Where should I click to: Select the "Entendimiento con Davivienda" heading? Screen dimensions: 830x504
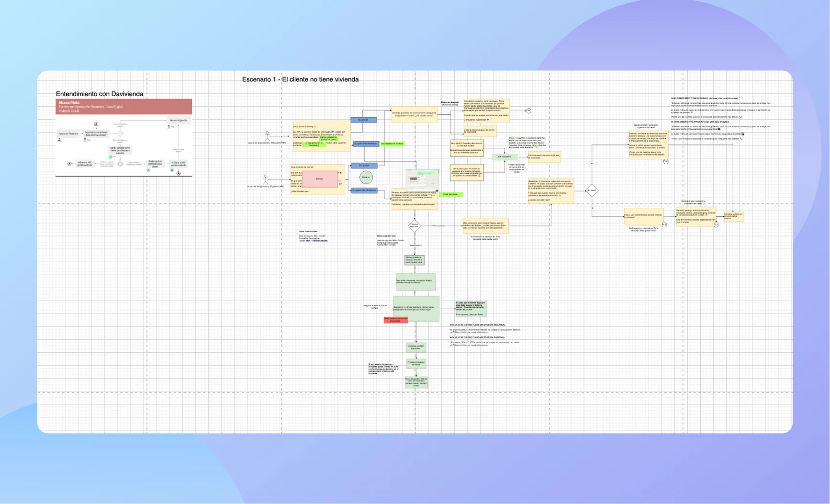click(x=100, y=94)
